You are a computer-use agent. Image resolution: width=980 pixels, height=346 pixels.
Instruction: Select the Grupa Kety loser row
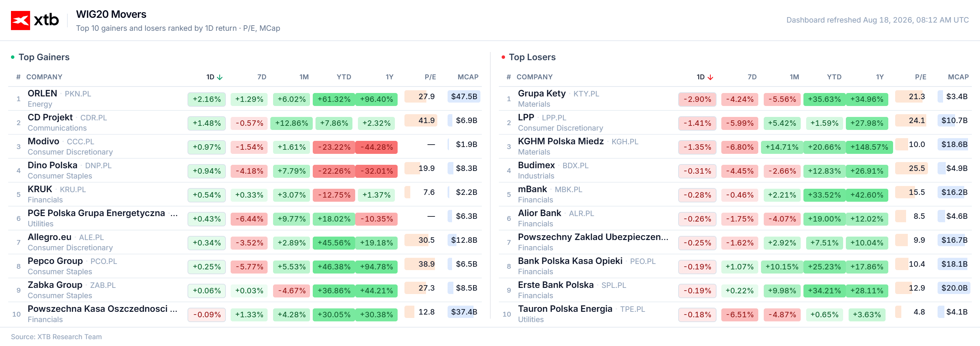(735, 98)
